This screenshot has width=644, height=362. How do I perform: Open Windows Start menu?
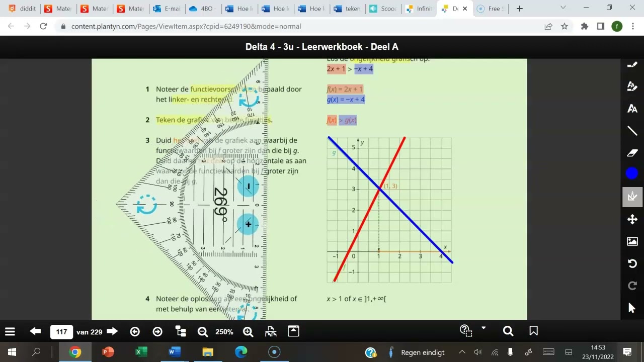(x=12, y=352)
